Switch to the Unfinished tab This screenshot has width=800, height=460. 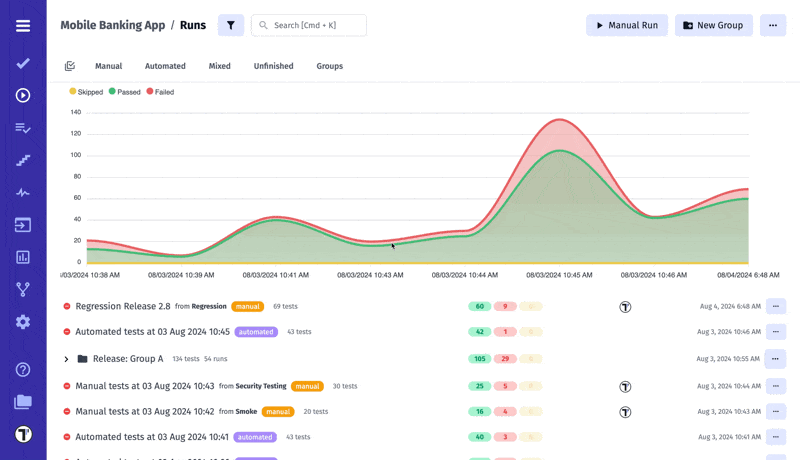(x=273, y=66)
